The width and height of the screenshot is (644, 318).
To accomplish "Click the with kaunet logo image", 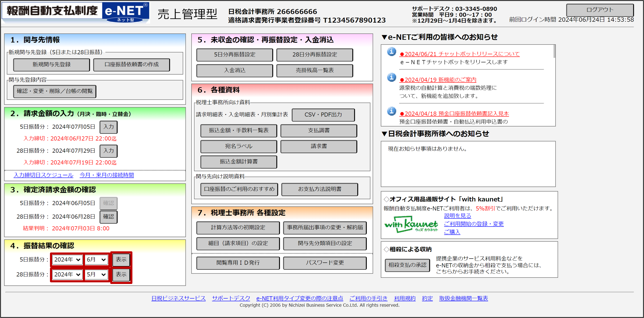I will coord(411,225).
